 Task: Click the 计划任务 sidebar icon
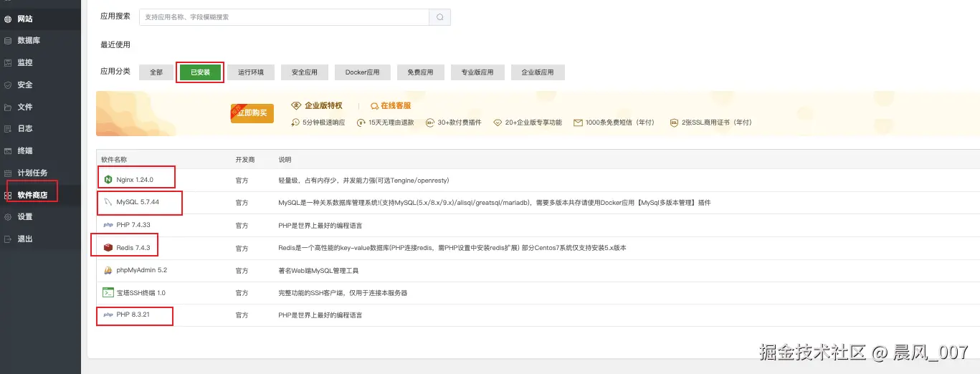point(8,173)
